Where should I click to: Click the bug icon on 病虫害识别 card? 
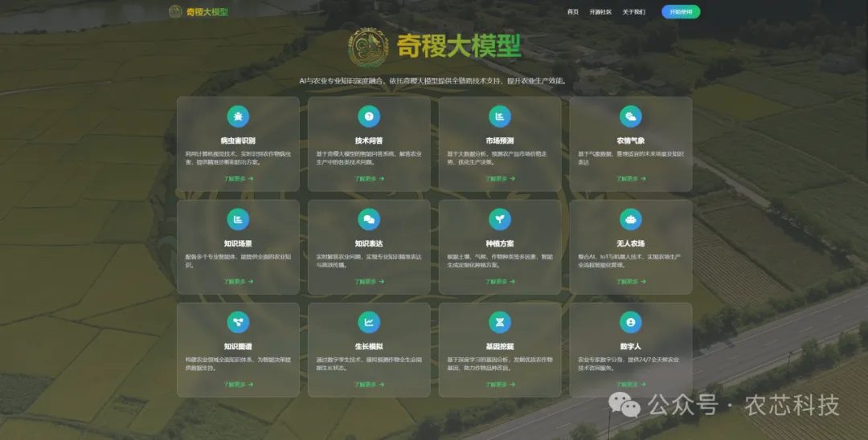(x=238, y=116)
